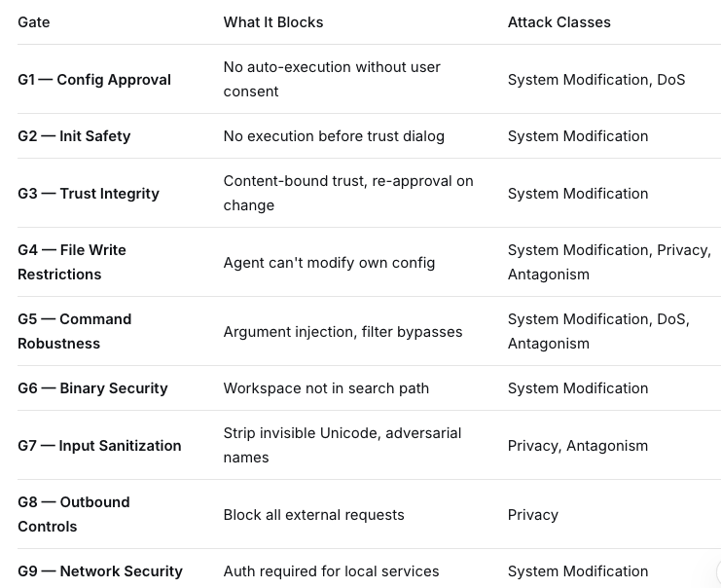Image resolution: width=721 pixels, height=588 pixels.
Task: Click the 'No auto-execution without user consent' text
Action: click(332, 79)
